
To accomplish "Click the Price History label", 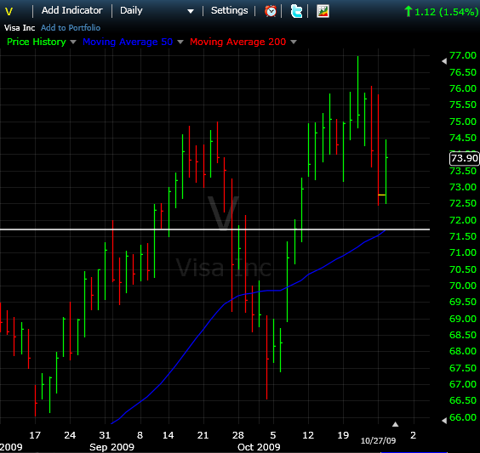I will (36, 42).
